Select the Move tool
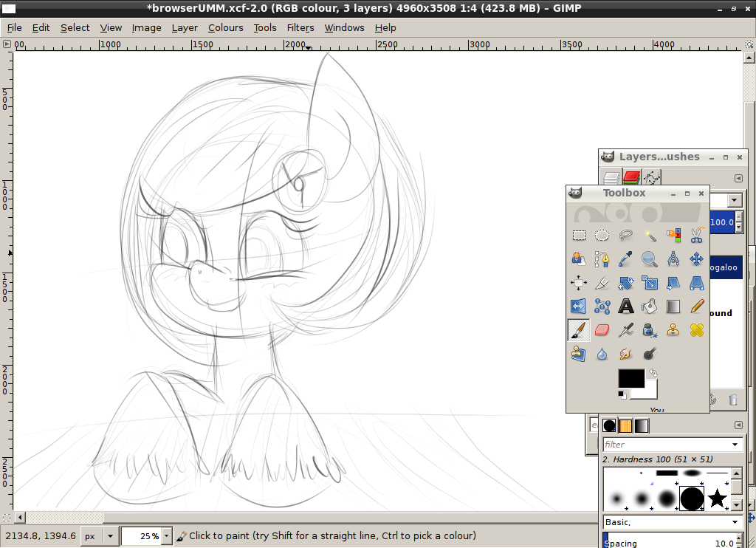 (x=697, y=259)
